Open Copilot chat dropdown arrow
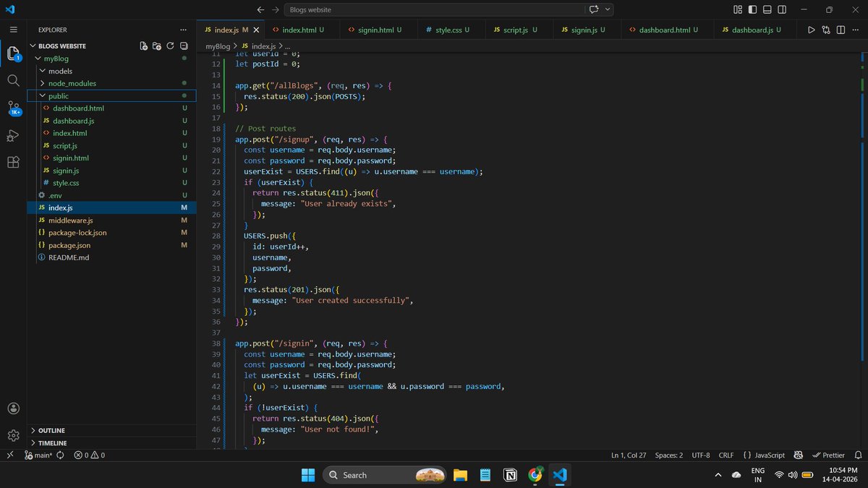Viewport: 868px width, 488px height. pos(608,9)
